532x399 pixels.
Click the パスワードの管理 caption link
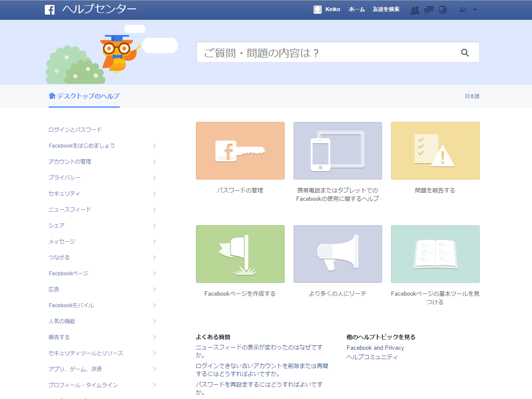pyautogui.click(x=240, y=190)
